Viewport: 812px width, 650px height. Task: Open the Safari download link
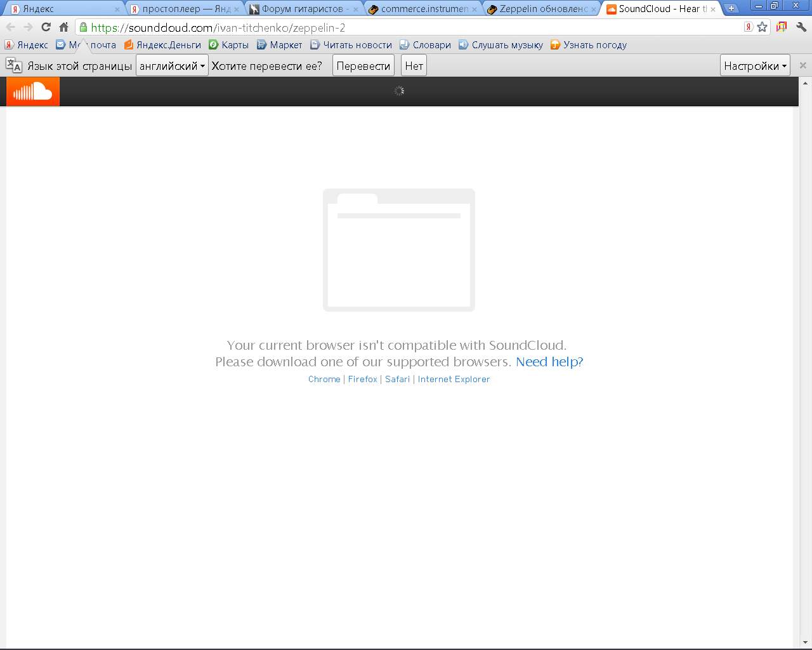click(398, 379)
